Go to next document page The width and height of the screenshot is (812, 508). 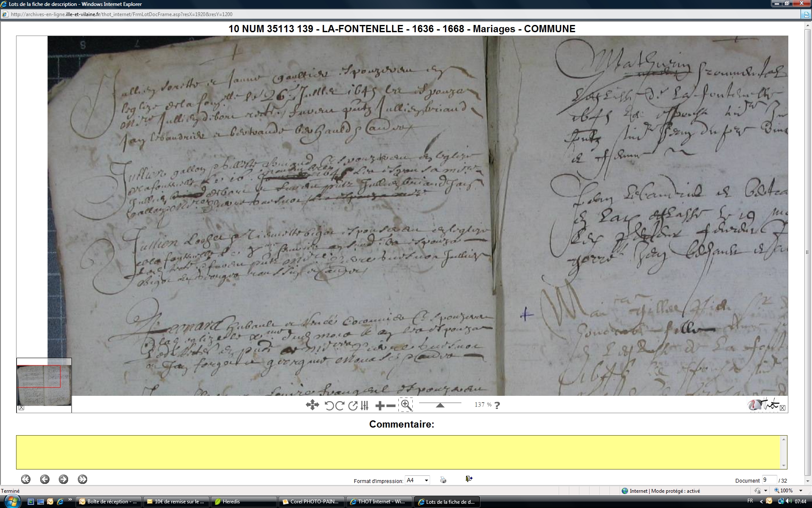tap(63, 479)
